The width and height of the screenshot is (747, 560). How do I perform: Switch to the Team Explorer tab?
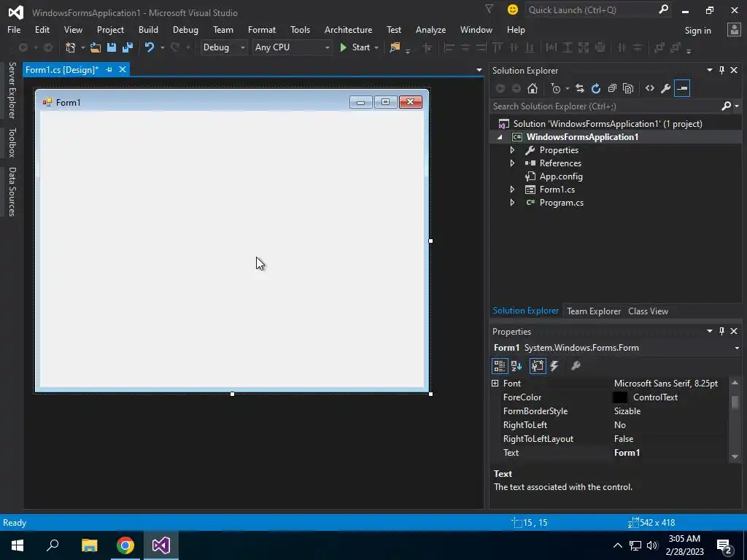594,311
